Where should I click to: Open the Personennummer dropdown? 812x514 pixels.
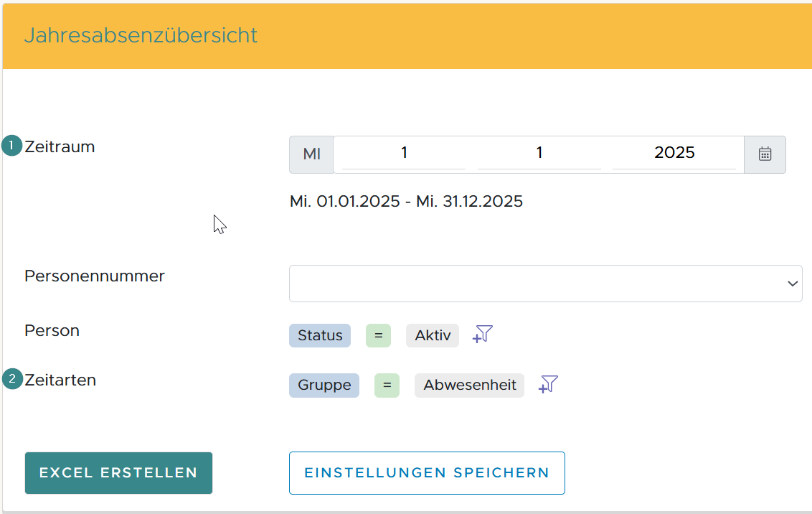point(545,283)
